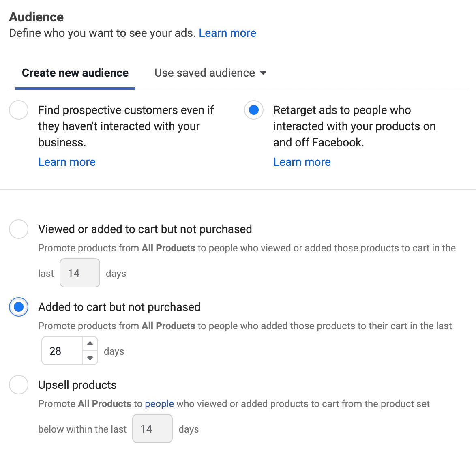The height and width of the screenshot is (450, 476).
Task: Click Viewed or added to cart label text
Action: tap(145, 229)
